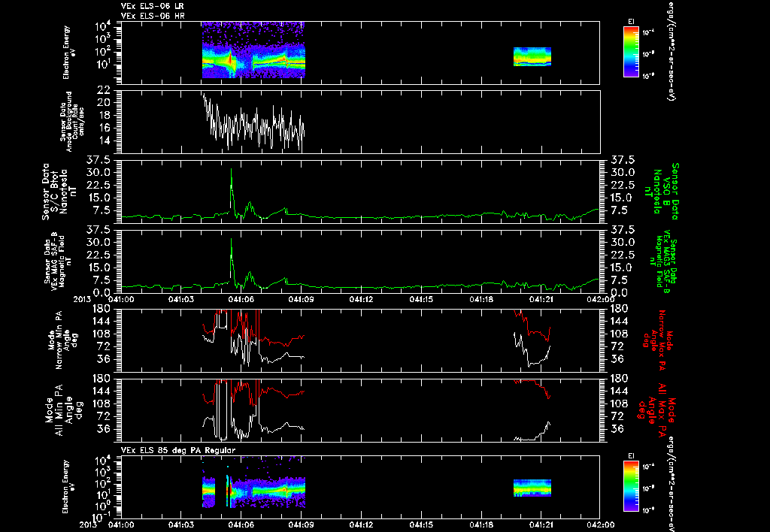This screenshot has width=770, height=532.
Task: Click the '16' tick on count rate axis
Action: pyautogui.click(x=104, y=128)
